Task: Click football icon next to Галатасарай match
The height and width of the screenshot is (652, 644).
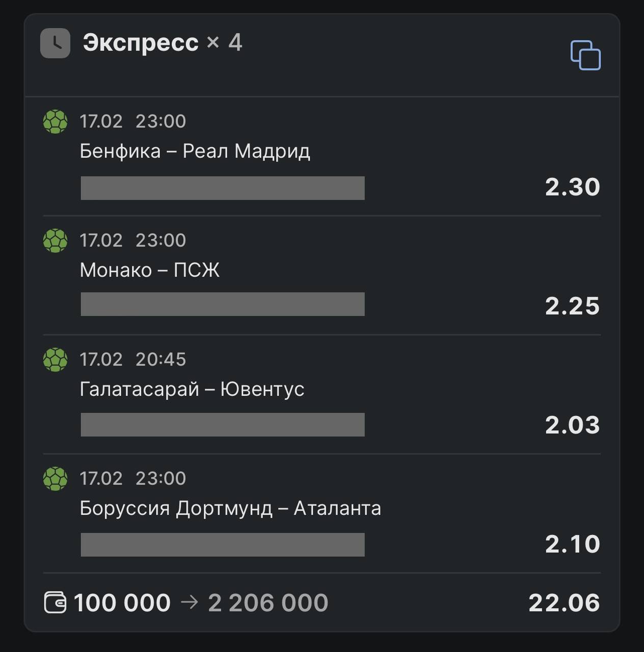Action: click(x=55, y=360)
